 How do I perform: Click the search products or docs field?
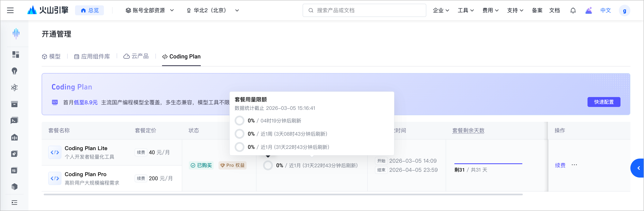[x=364, y=10]
